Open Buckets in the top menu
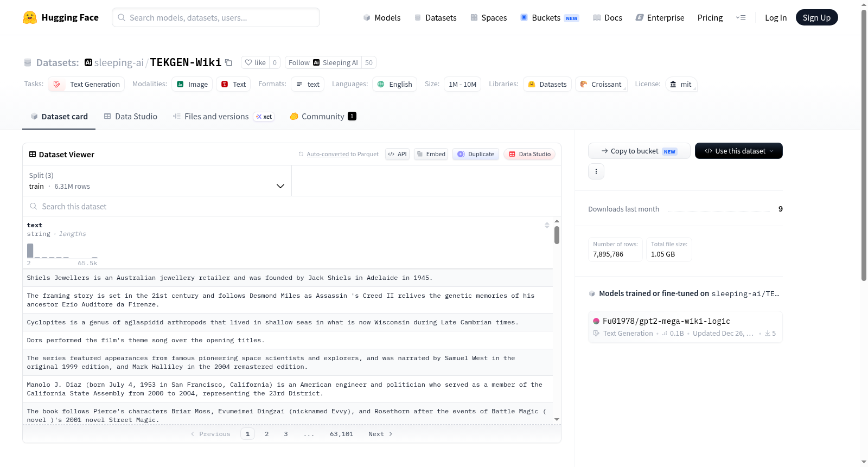Screen dimensions: 868x467 pos(550,17)
